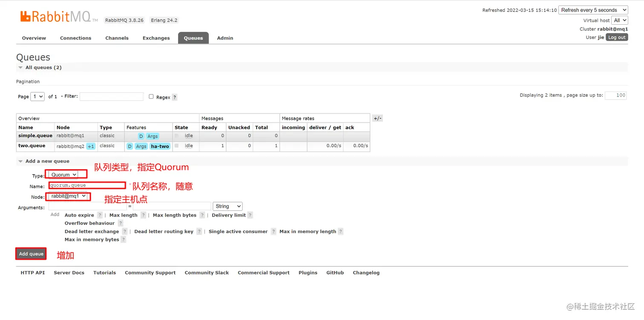Go to the Connections tab
The width and height of the screenshot is (644, 320).
76,38
